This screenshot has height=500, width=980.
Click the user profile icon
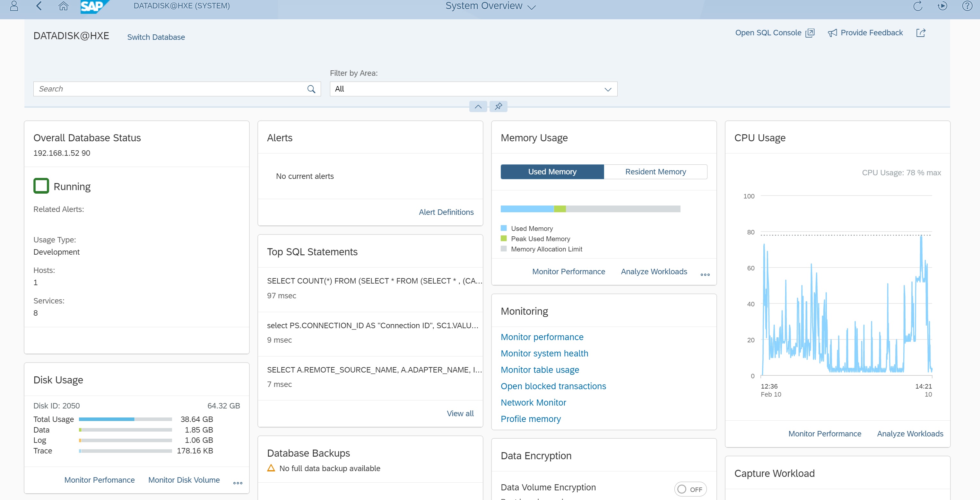click(14, 6)
